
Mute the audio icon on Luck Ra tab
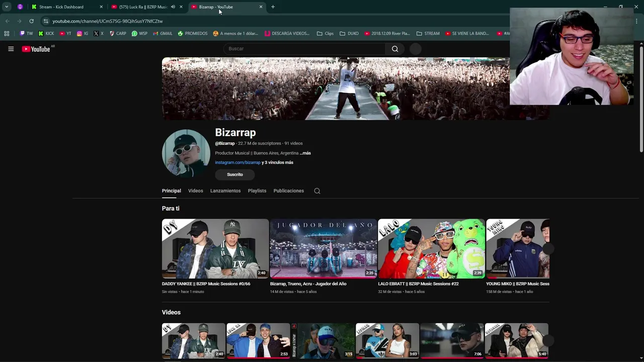point(173,7)
